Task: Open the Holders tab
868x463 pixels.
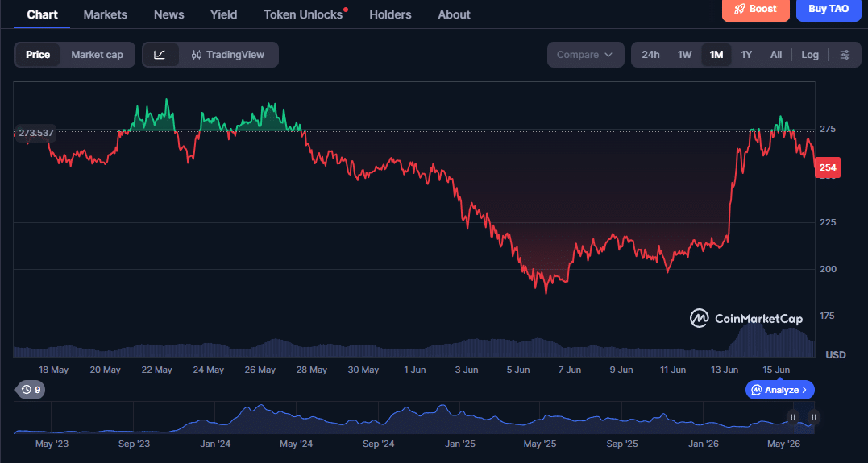Action: (390, 15)
